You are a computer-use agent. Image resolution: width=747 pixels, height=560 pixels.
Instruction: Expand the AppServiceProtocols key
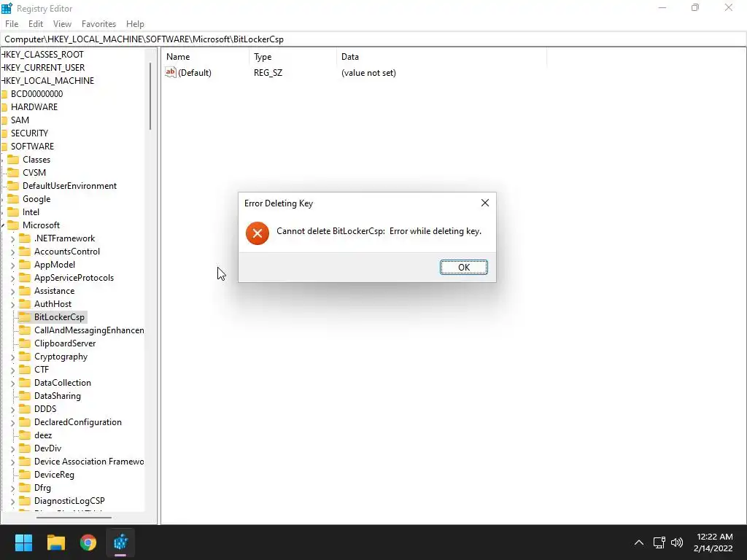point(13,278)
